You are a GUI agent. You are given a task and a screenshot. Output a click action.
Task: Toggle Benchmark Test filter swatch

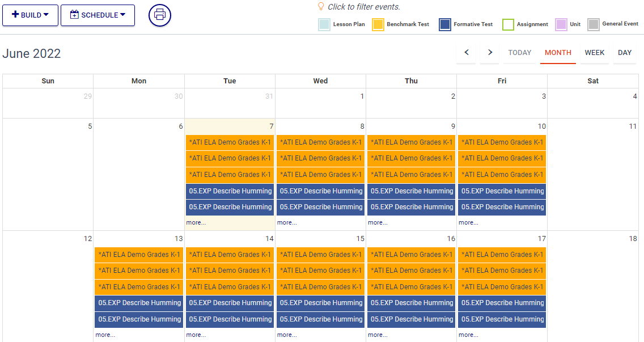coord(378,24)
